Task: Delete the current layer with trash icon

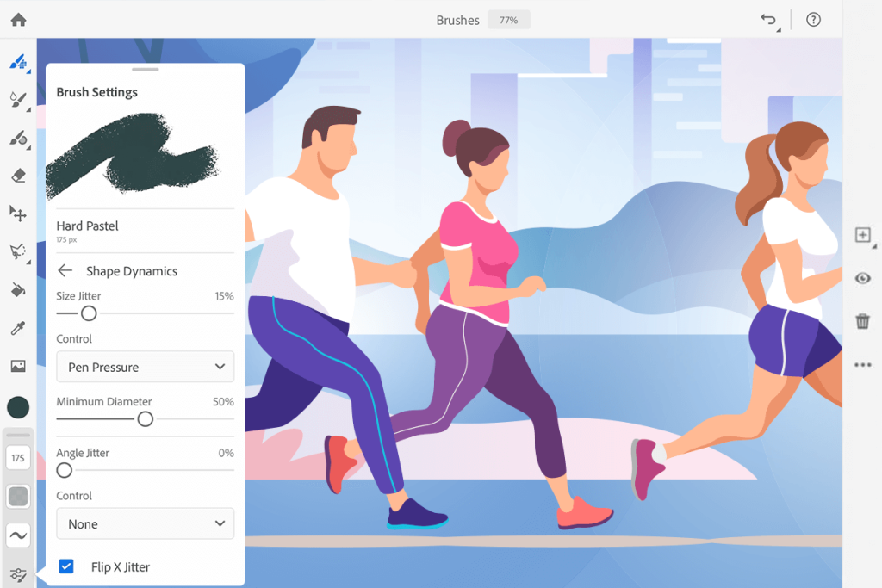Action: click(x=863, y=320)
